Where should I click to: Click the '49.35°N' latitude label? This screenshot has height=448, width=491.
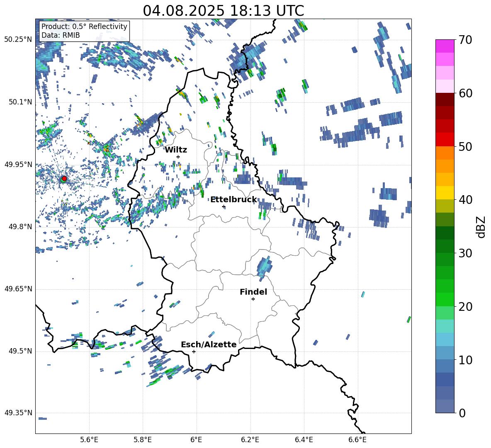click(x=18, y=413)
